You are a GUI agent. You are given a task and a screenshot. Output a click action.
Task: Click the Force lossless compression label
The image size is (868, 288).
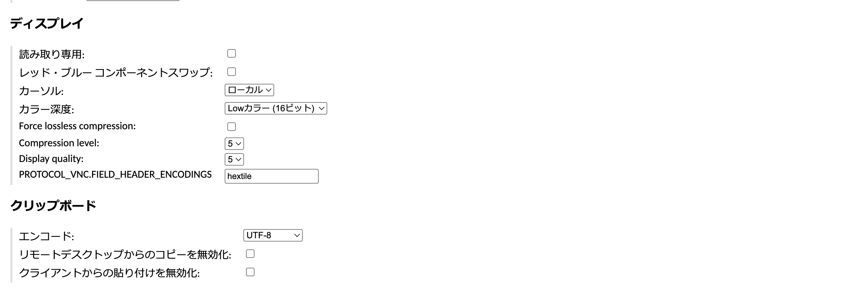click(77, 126)
